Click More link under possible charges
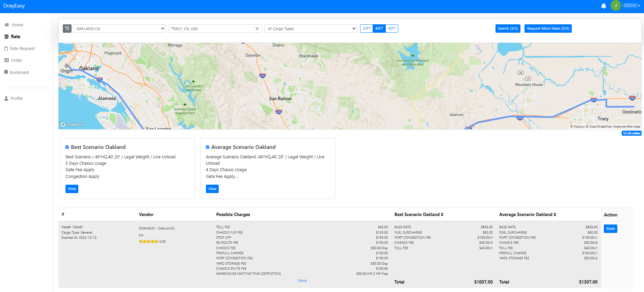The width and height of the screenshot is (644, 292). tap(302, 281)
